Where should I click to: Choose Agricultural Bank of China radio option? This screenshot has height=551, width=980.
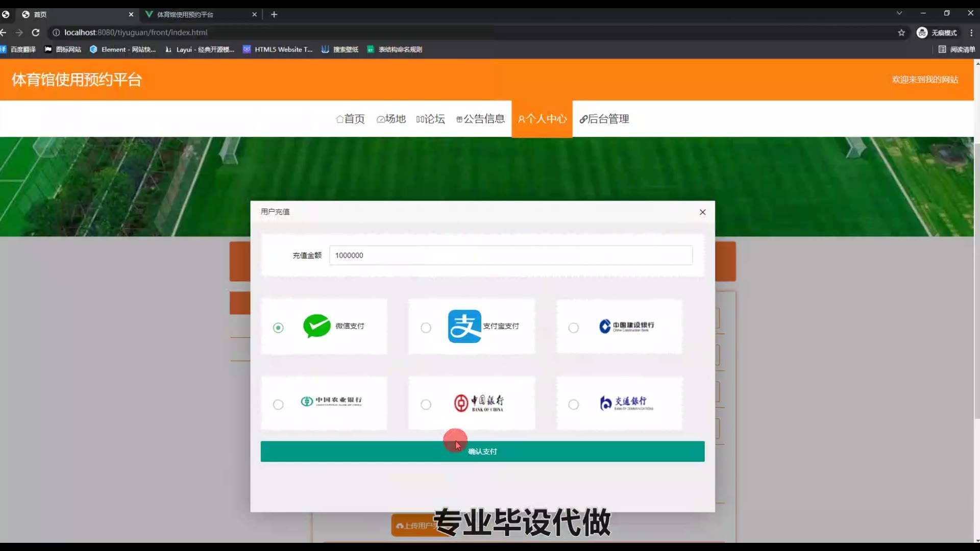pyautogui.click(x=278, y=405)
